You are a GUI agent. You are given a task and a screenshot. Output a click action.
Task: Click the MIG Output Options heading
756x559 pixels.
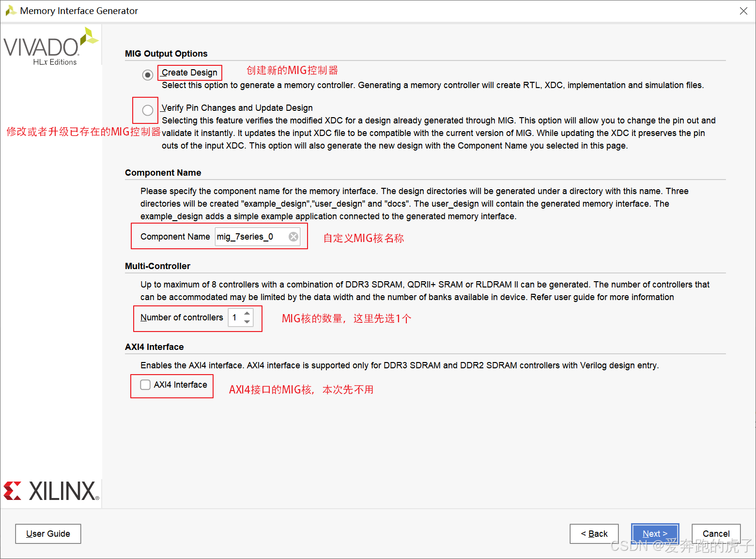[166, 54]
